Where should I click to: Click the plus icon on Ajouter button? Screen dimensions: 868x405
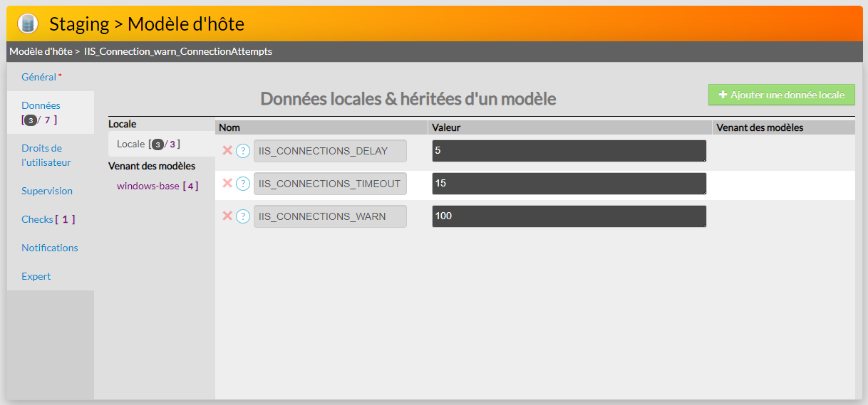click(723, 95)
